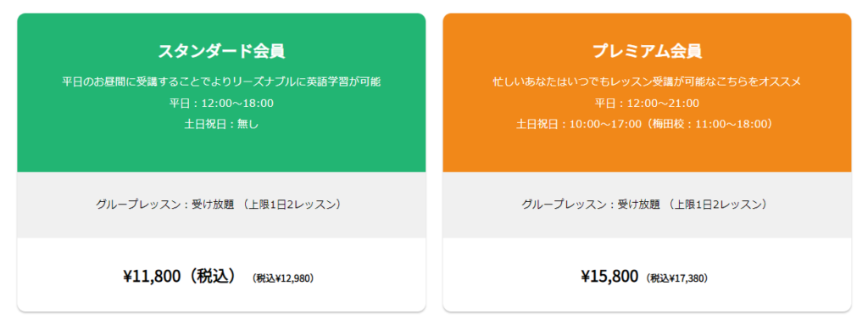Screen dimensions: 868x331
Task: Click the white price area of Premium card
Action: tap(647, 275)
